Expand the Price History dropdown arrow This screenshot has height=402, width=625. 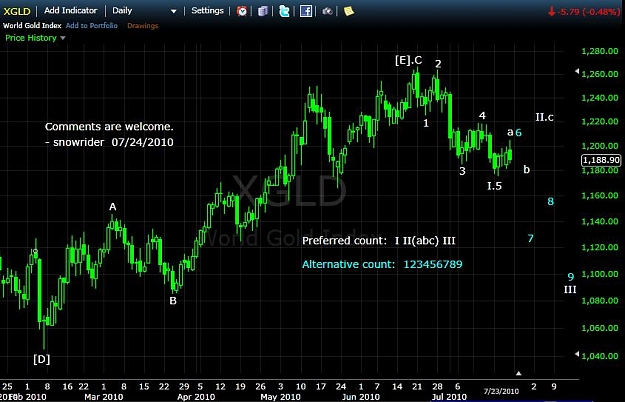coord(63,38)
